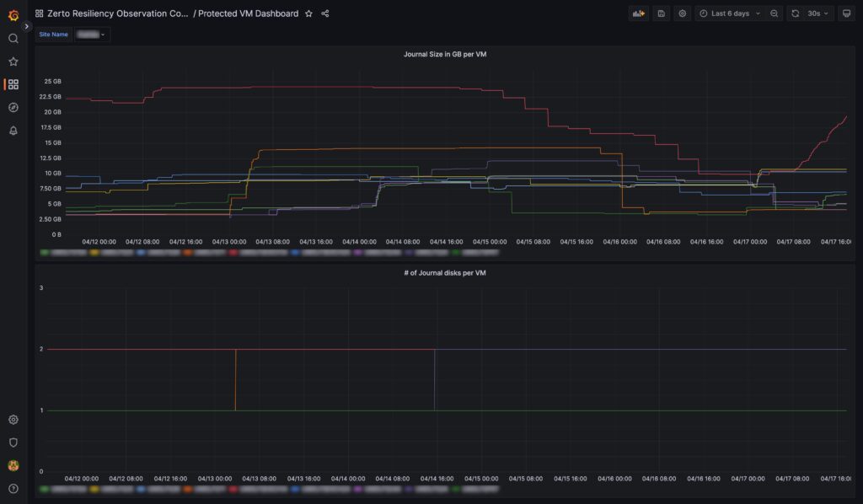Screen dimensions: 863x504
Task: Open the # of Journal disks per VM panel menu
Action: click(445, 273)
